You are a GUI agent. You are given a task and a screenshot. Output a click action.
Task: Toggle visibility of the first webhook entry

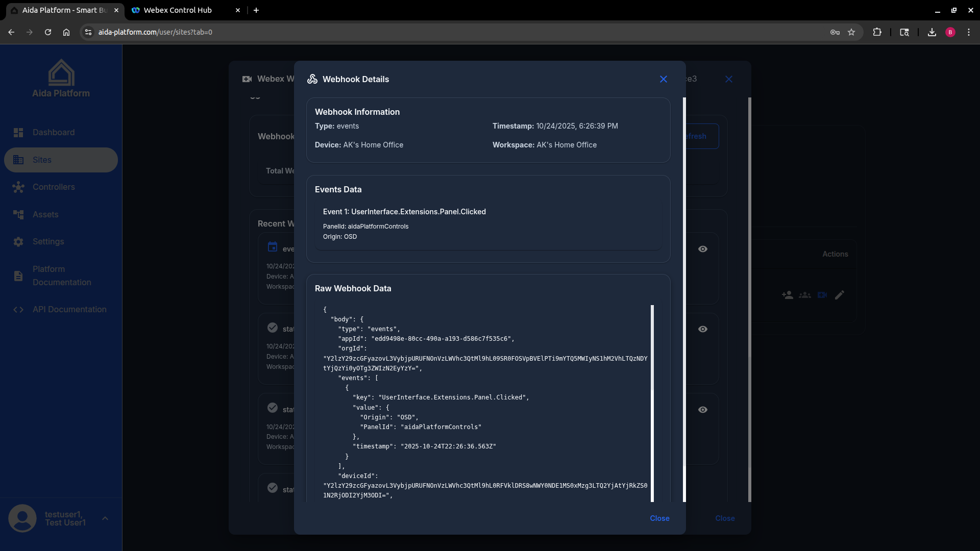point(703,249)
